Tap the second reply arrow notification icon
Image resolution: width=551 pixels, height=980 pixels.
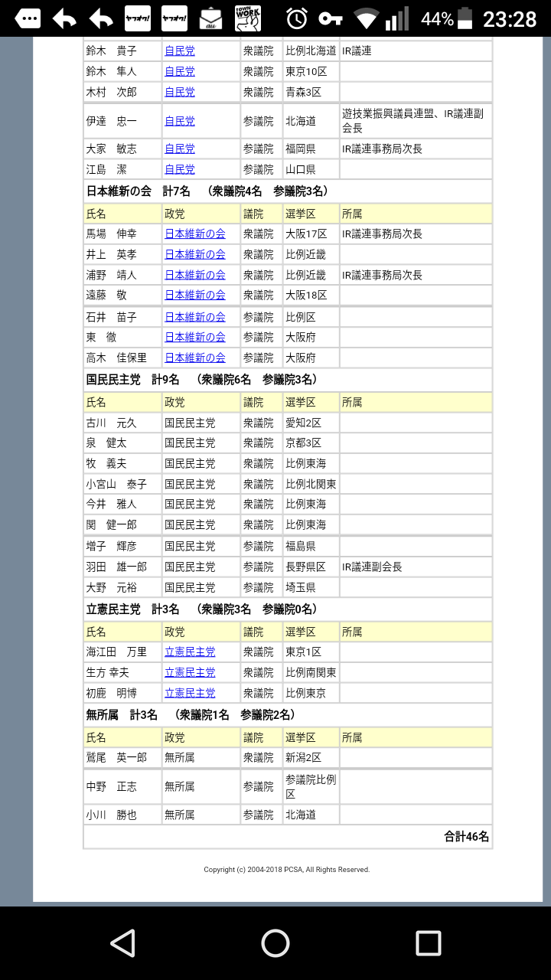tap(101, 19)
